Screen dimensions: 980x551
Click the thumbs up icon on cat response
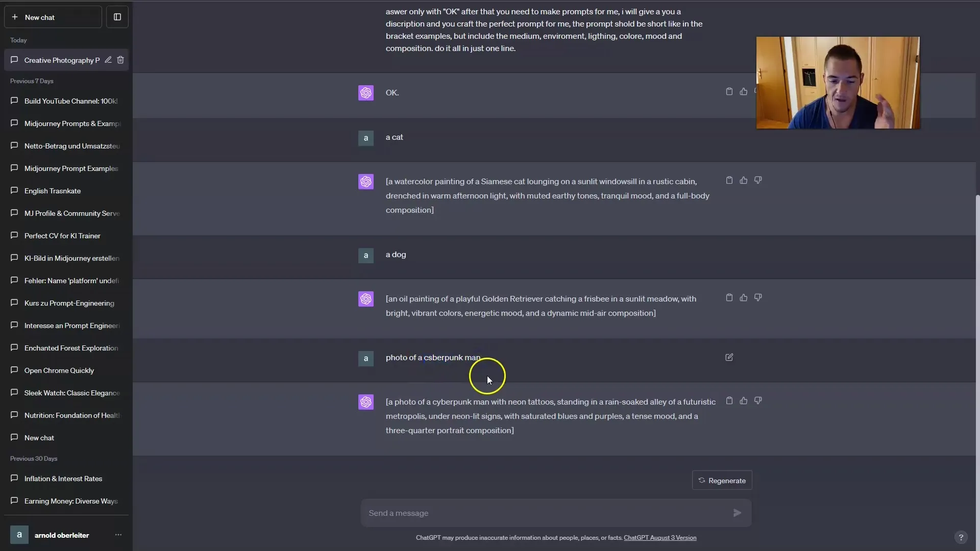[x=744, y=180]
